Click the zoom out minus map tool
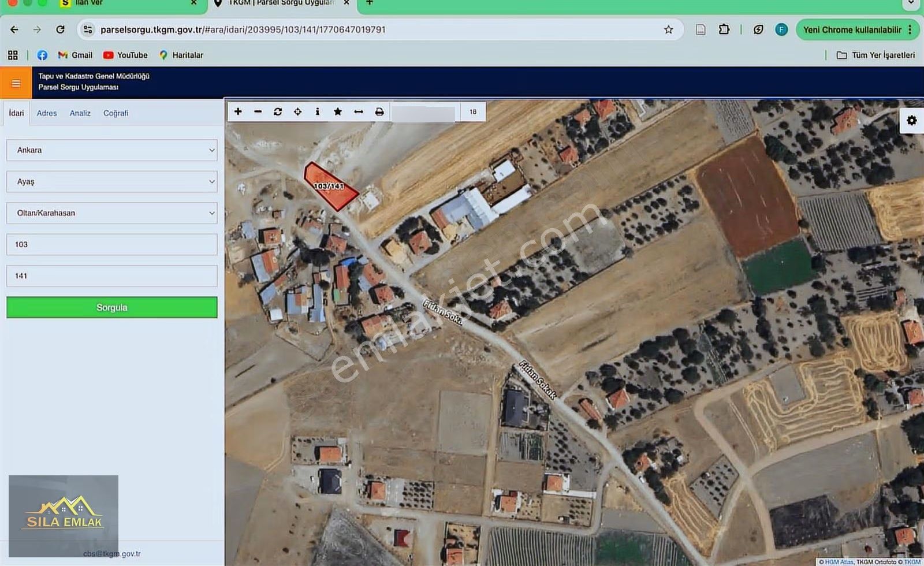 (258, 111)
